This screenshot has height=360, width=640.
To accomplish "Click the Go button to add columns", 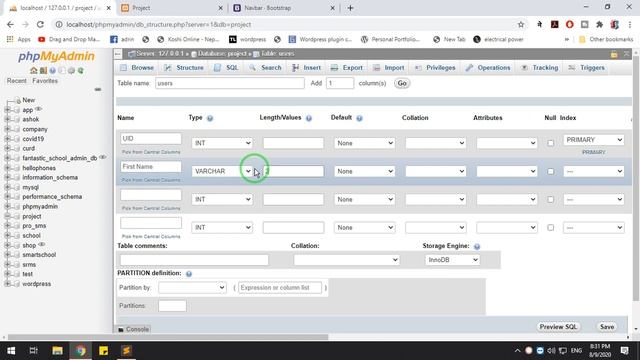I will click(402, 83).
